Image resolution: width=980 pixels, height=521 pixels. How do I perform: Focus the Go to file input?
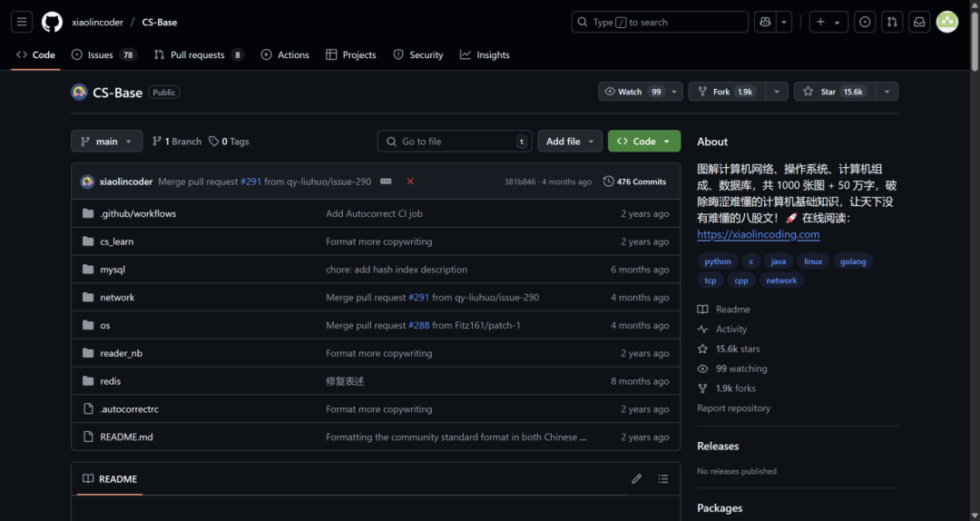coord(455,142)
